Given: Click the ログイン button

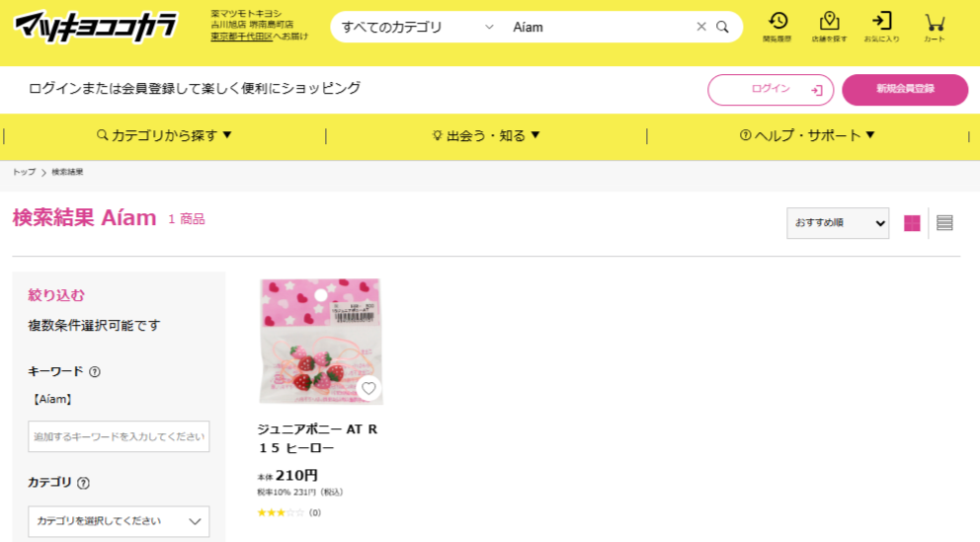Looking at the screenshot, I should tap(771, 89).
